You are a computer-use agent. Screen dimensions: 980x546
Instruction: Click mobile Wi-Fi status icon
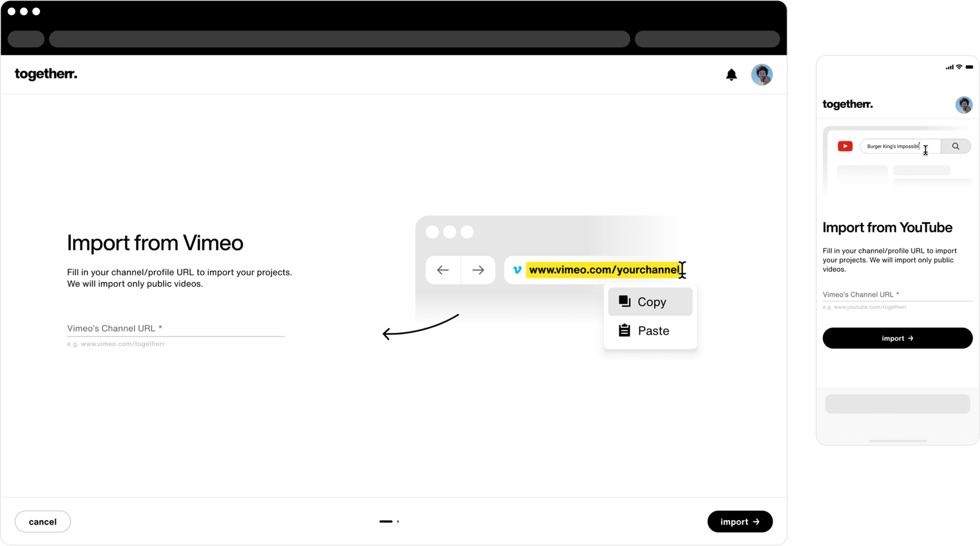point(959,67)
